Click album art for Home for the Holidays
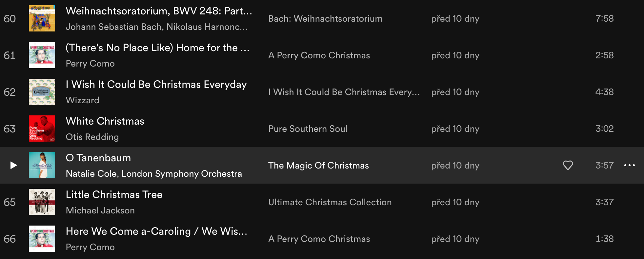 (x=42, y=55)
